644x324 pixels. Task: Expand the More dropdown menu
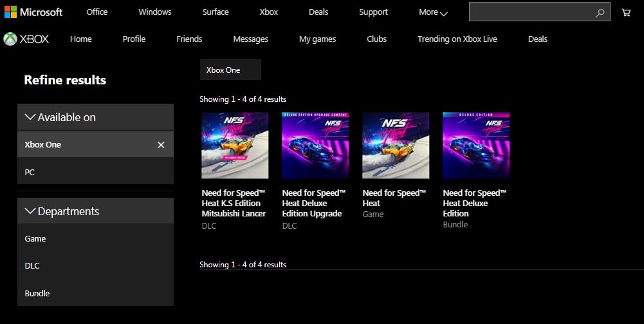433,12
